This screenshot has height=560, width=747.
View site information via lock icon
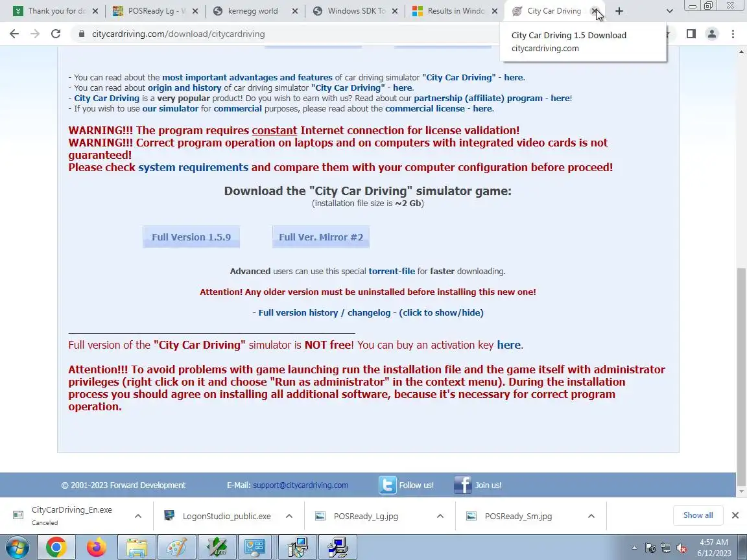click(82, 34)
